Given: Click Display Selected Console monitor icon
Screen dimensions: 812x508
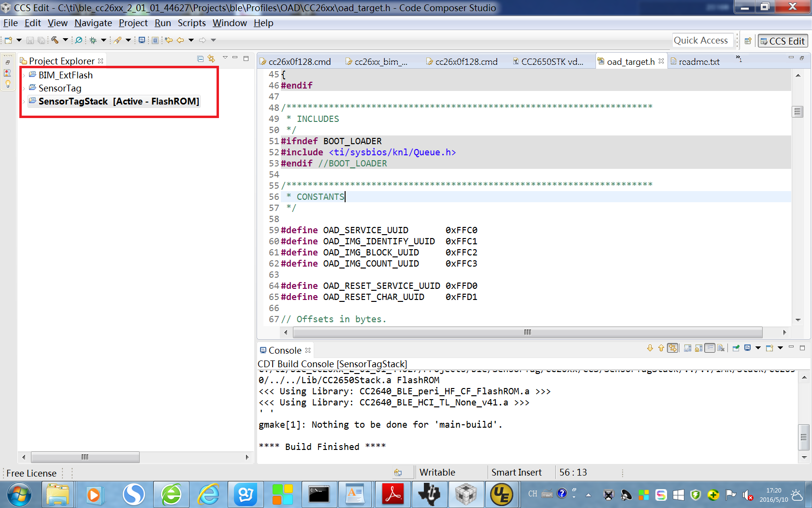Looking at the screenshot, I should [748, 348].
